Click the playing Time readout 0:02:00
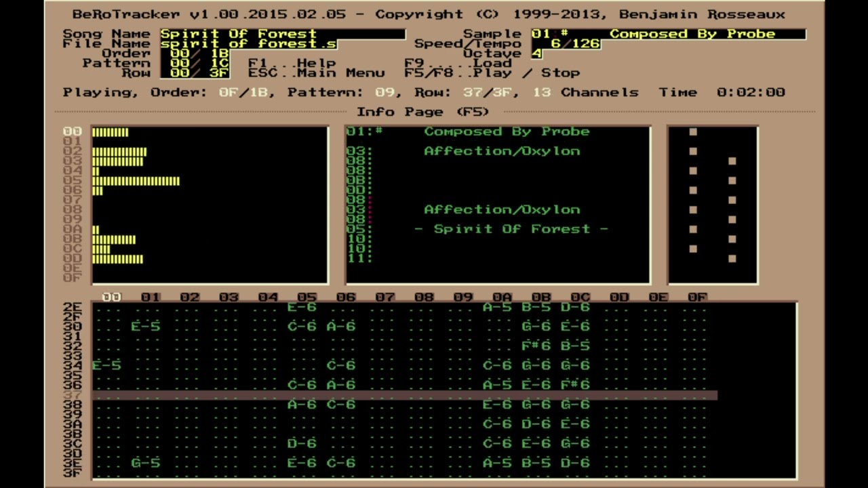The height and width of the screenshot is (488, 868). click(751, 92)
